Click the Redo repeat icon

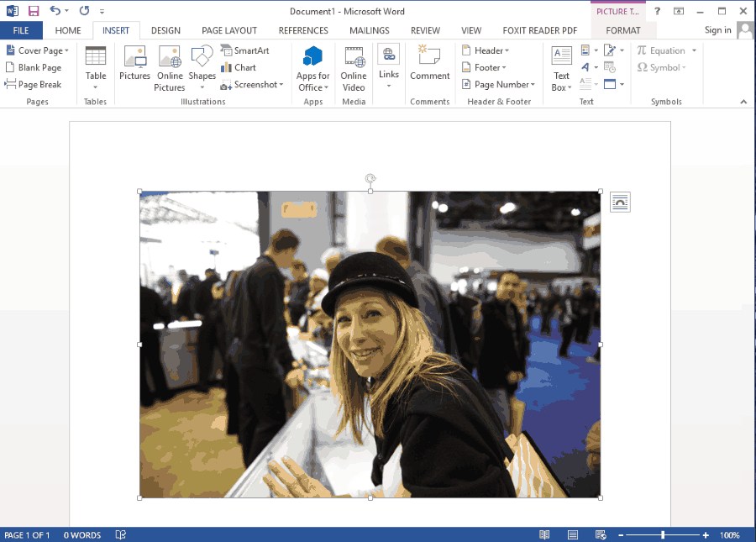[84, 11]
